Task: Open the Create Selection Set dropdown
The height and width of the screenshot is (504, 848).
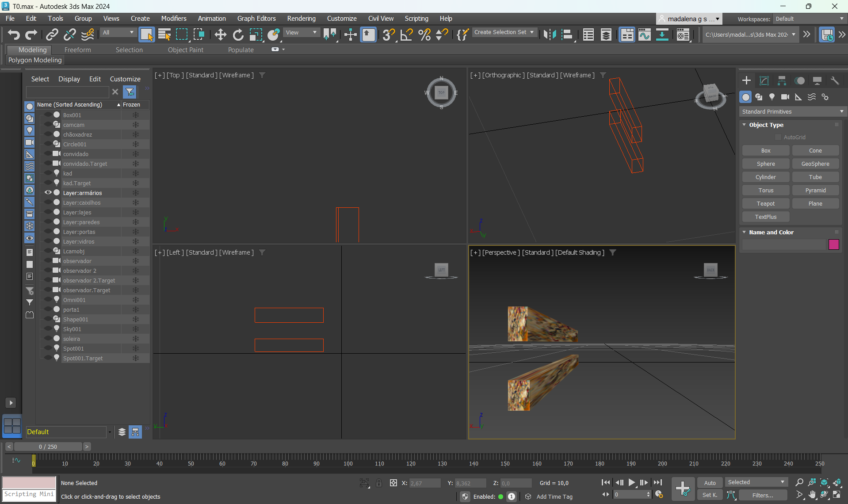Action: [x=504, y=32]
